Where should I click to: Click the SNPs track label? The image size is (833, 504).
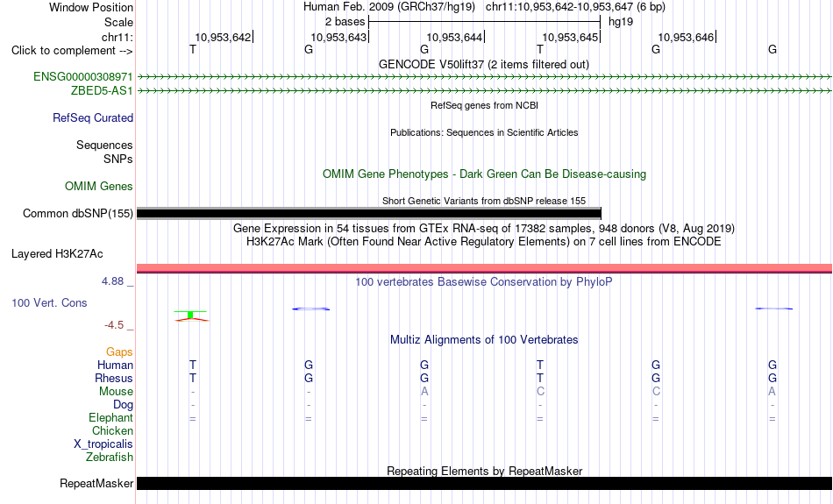click(x=118, y=159)
